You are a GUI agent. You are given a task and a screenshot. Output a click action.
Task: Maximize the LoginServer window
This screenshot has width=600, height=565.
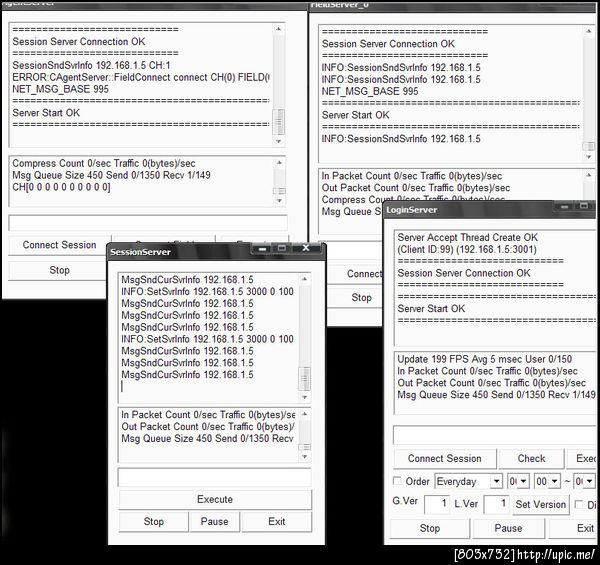click(x=584, y=206)
